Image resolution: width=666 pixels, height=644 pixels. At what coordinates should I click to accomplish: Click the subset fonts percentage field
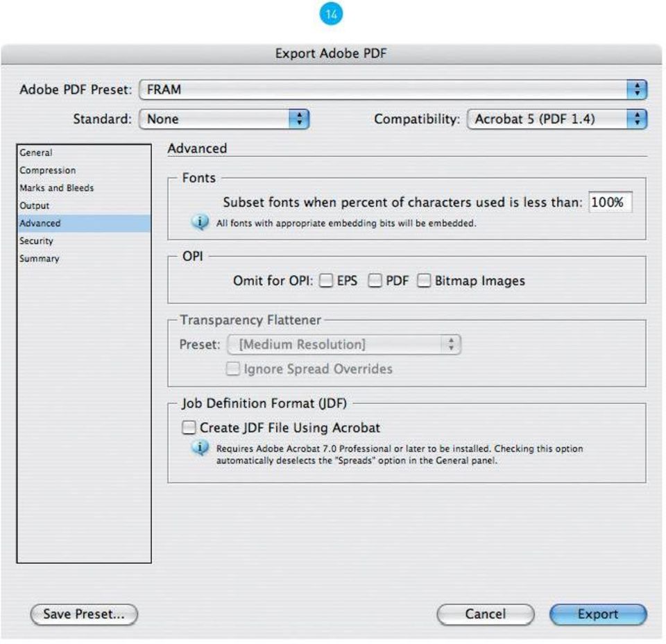click(610, 202)
